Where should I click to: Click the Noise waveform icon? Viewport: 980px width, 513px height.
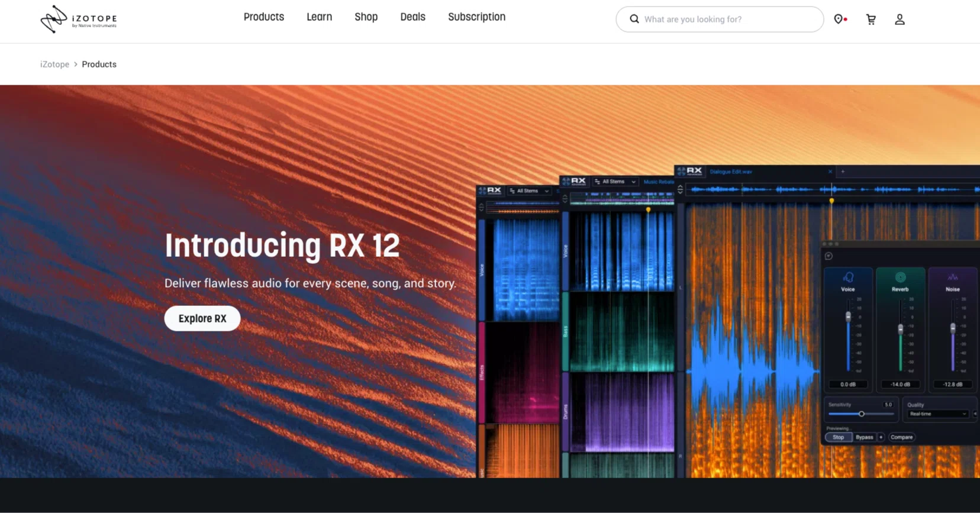(953, 277)
